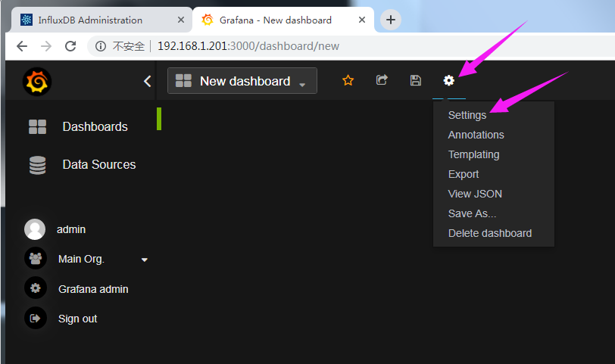The height and width of the screenshot is (364, 615).
Task: Select Settings from the gear menu
Action: [467, 115]
